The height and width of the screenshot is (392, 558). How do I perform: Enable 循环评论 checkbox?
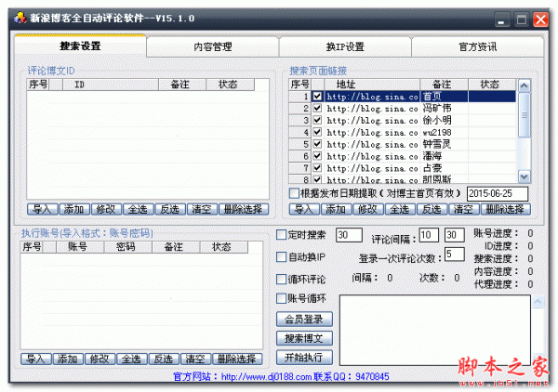point(282,279)
